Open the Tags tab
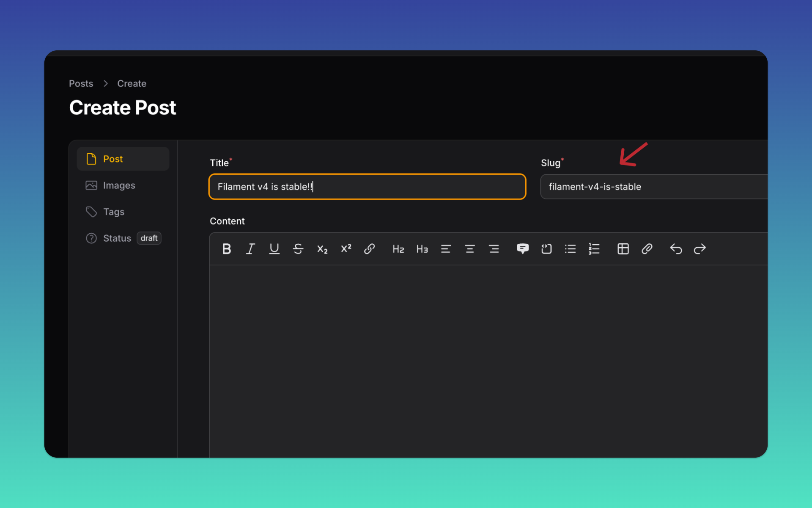812x508 pixels. (113, 212)
